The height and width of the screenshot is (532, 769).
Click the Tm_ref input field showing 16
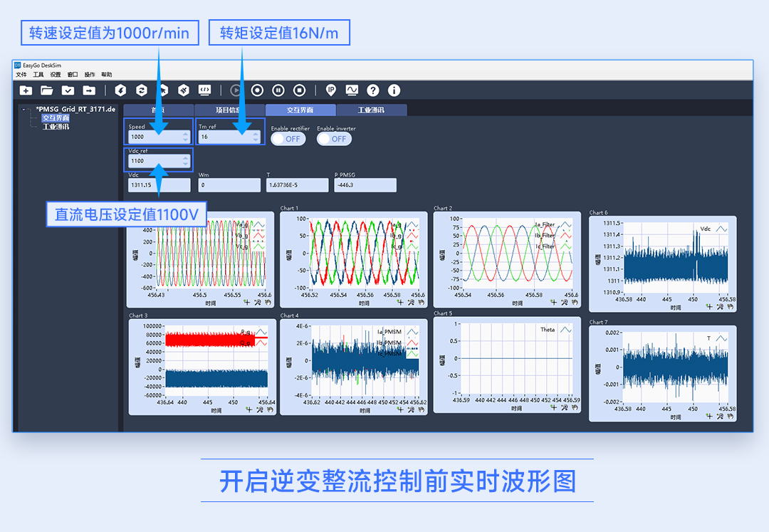(x=229, y=137)
